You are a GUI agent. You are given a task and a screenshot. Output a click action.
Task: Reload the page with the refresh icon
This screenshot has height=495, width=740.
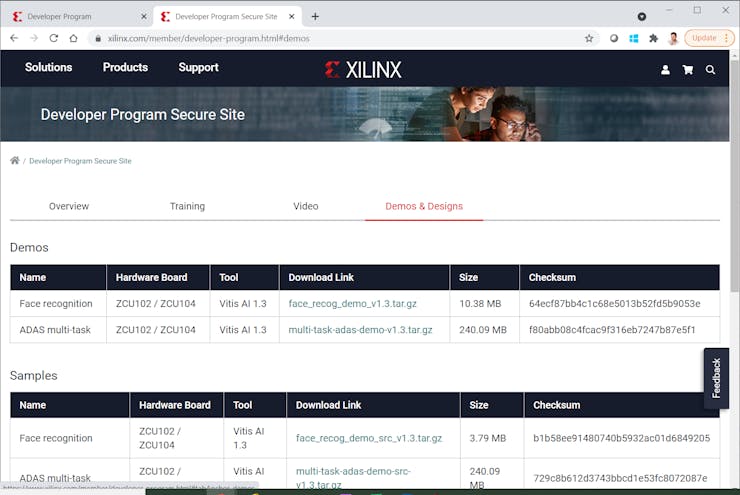click(x=54, y=38)
